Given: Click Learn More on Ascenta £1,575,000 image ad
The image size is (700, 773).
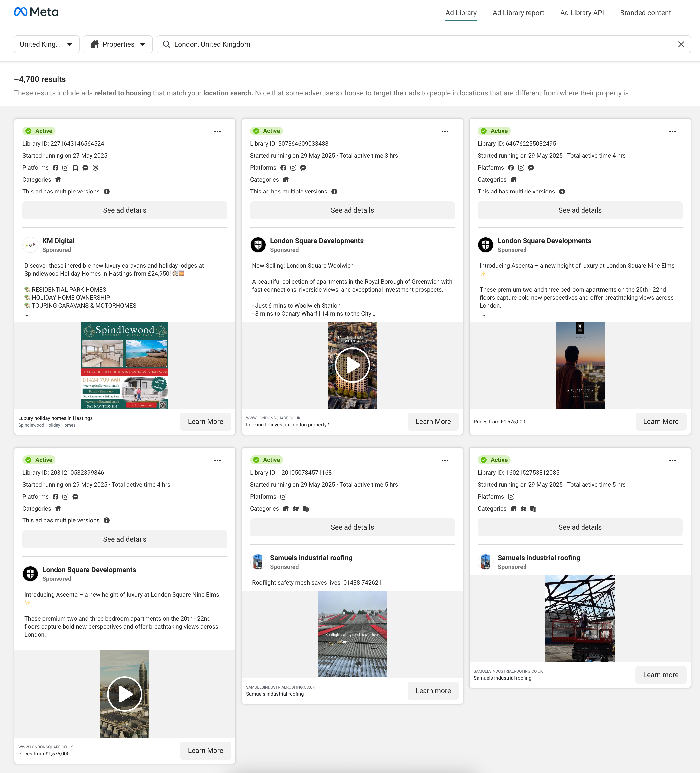Looking at the screenshot, I should point(660,422).
